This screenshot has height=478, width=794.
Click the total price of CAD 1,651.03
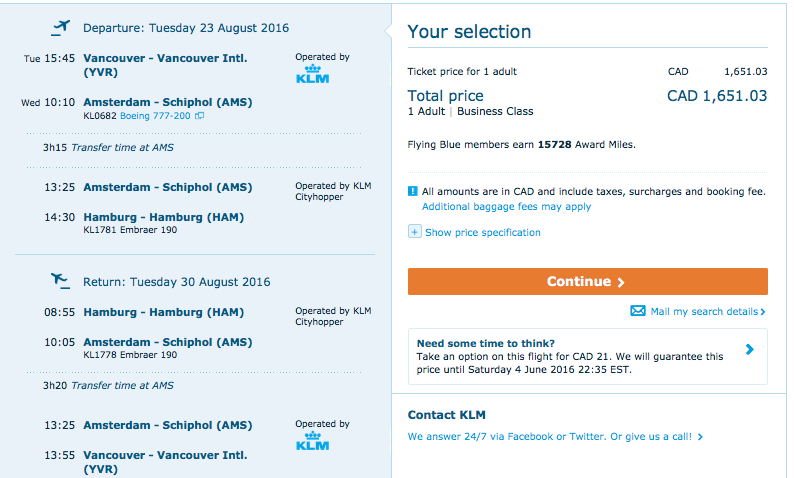point(717,96)
